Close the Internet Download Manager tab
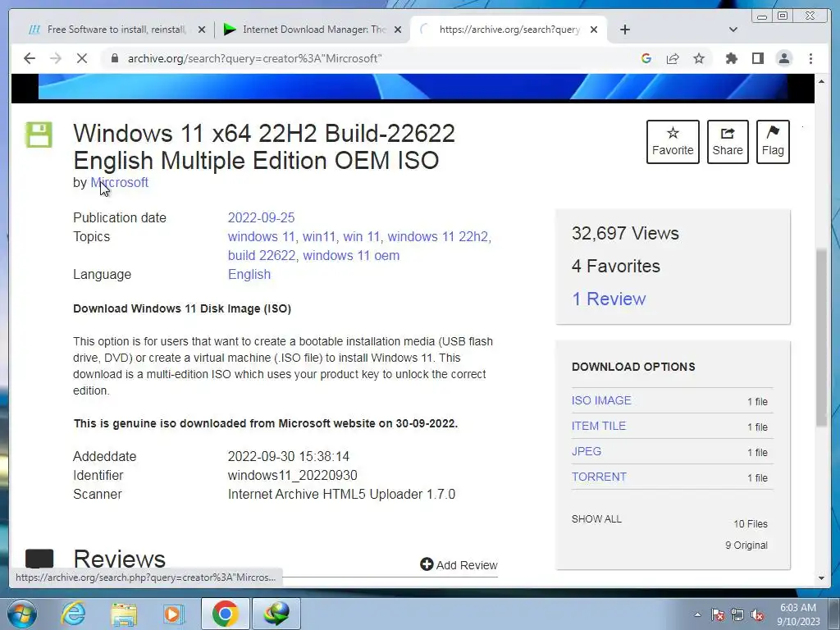This screenshot has width=840, height=630. click(398, 30)
